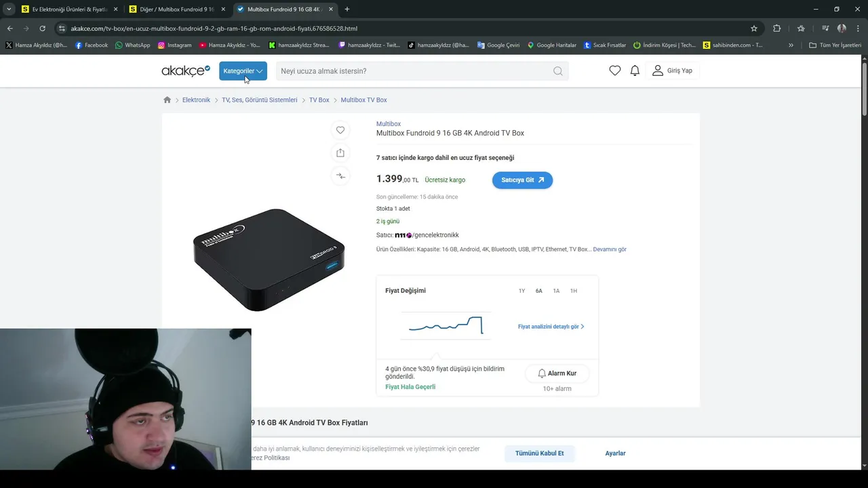Click the Satıcıya Git button

522,180
